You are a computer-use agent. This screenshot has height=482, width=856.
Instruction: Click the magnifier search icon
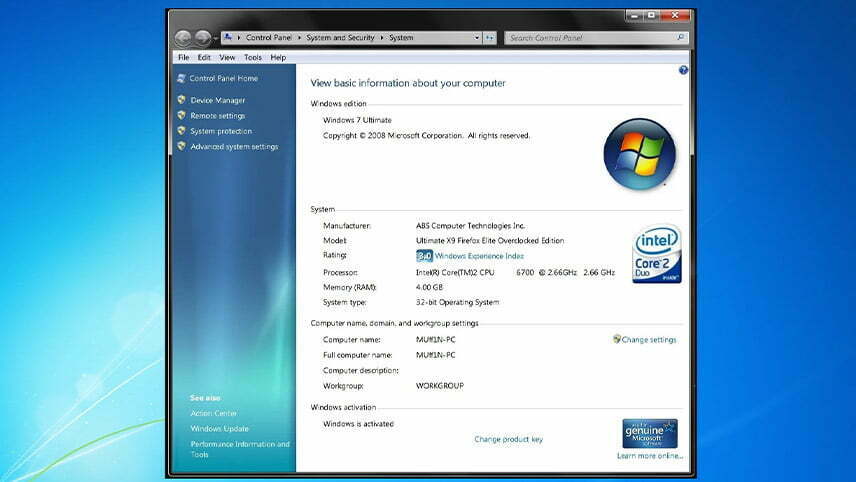(680, 38)
